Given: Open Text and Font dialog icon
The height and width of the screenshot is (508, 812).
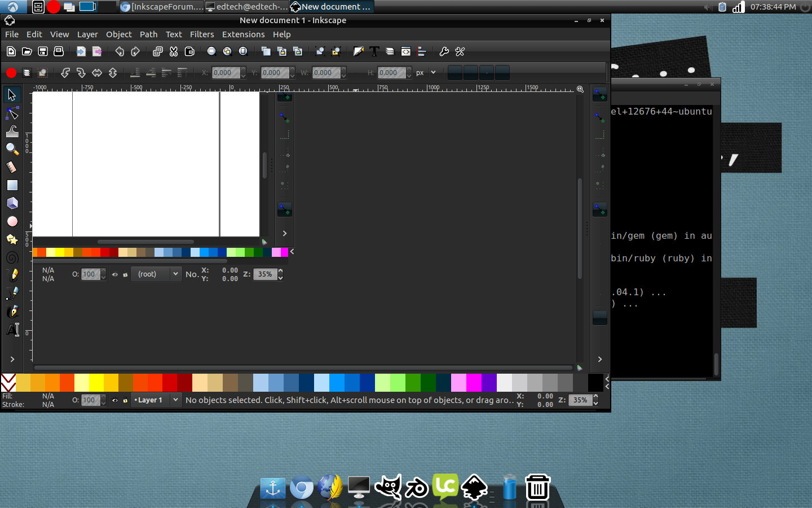Looking at the screenshot, I should pos(374,51).
